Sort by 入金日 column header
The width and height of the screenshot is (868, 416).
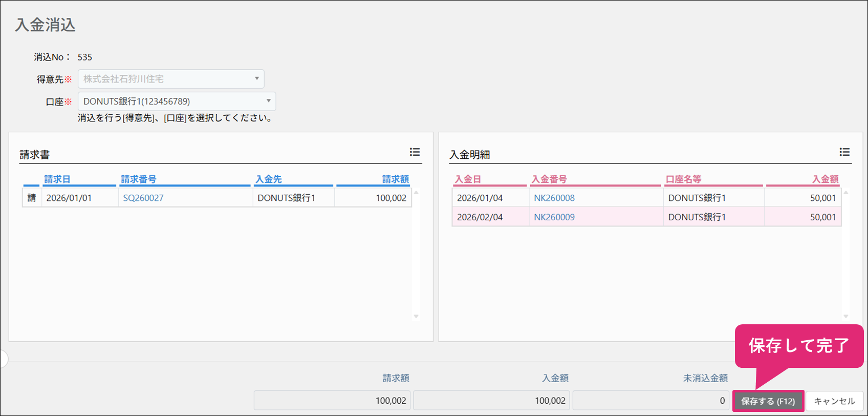coord(468,179)
